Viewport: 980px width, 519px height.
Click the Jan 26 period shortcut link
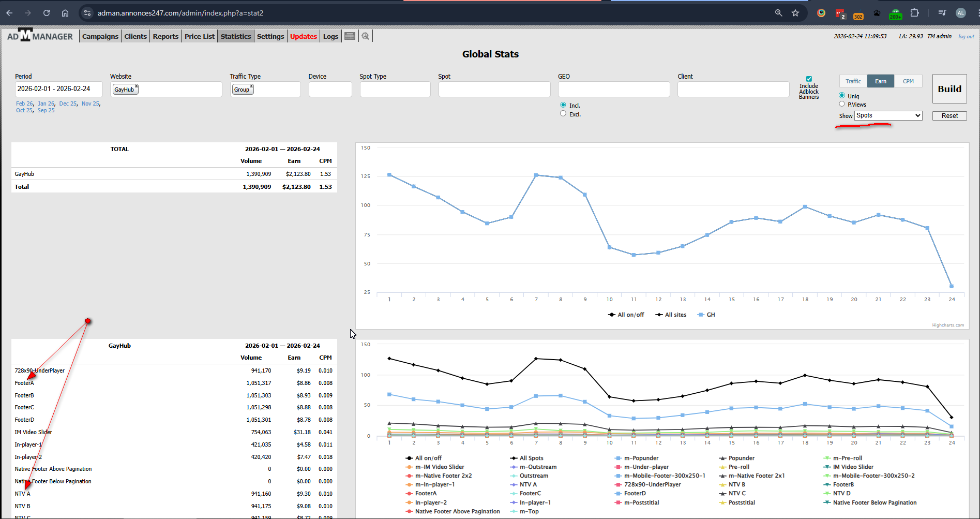[x=46, y=103]
